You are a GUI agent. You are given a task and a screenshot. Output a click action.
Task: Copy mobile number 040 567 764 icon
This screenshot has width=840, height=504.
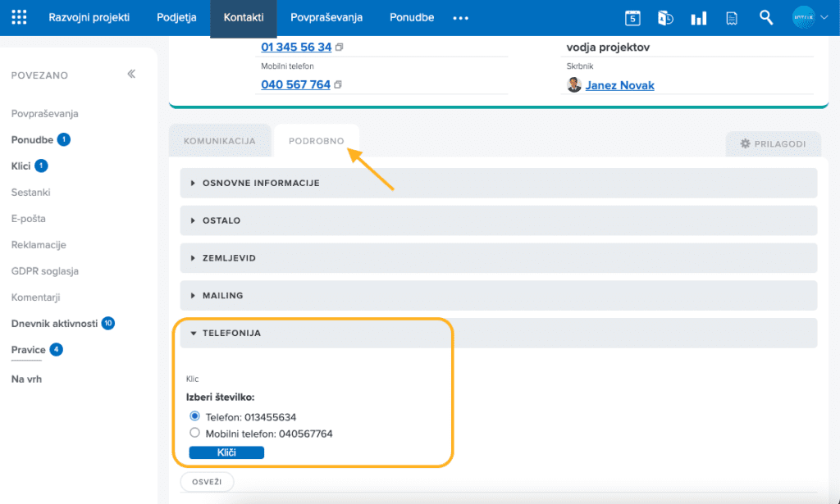[x=338, y=84]
